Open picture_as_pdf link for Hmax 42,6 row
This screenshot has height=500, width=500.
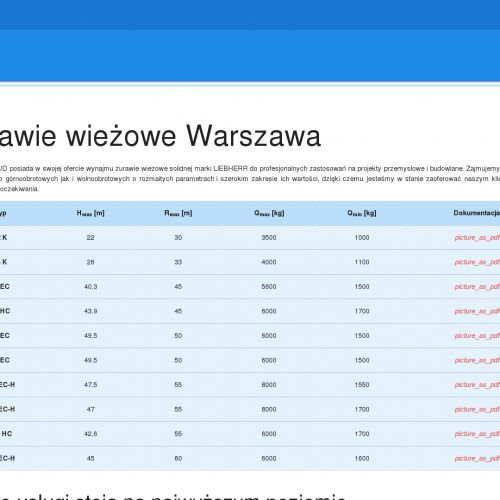pos(477,434)
